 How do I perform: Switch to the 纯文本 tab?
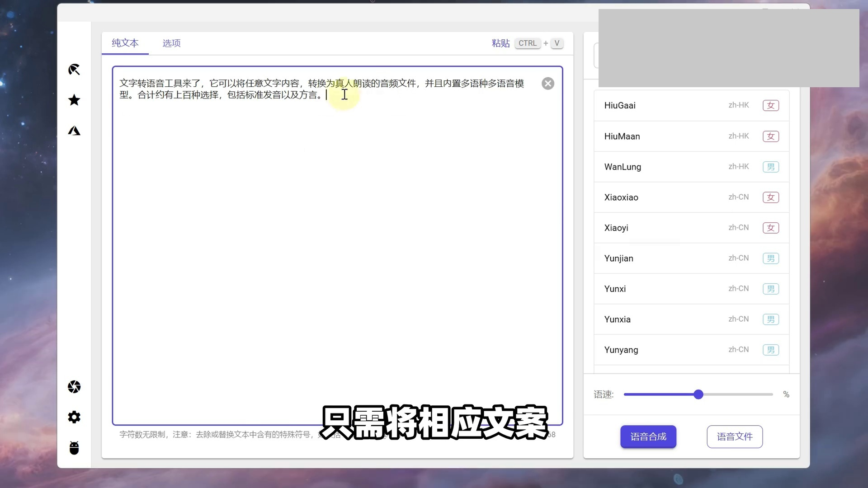[x=125, y=43]
